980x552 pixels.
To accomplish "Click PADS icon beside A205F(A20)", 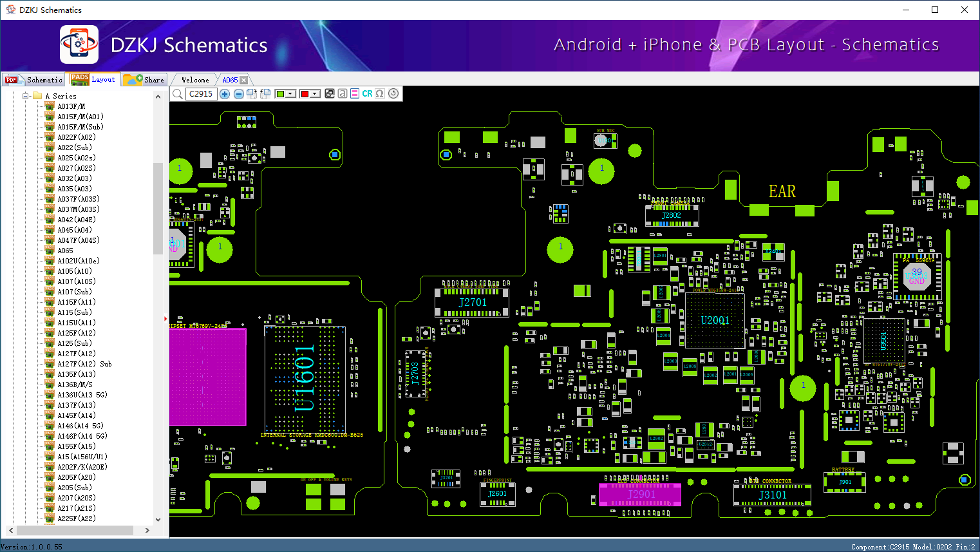I will [x=50, y=477].
